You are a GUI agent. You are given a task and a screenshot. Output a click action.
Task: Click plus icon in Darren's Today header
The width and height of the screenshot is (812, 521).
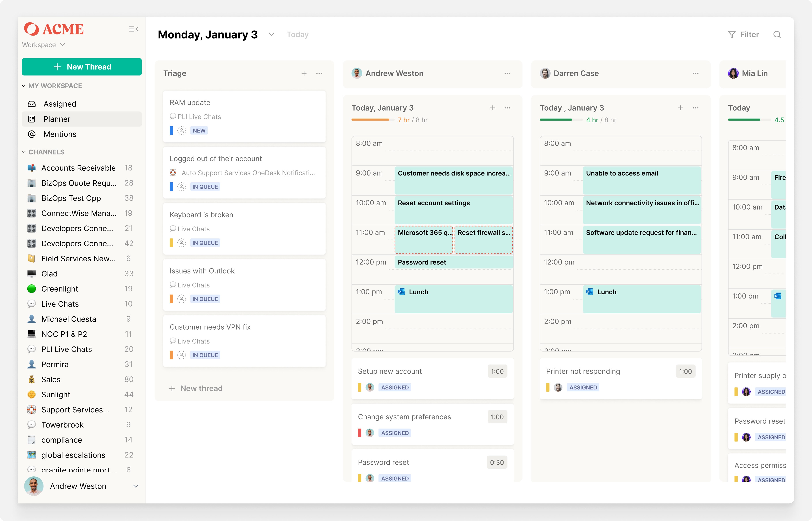[680, 108]
